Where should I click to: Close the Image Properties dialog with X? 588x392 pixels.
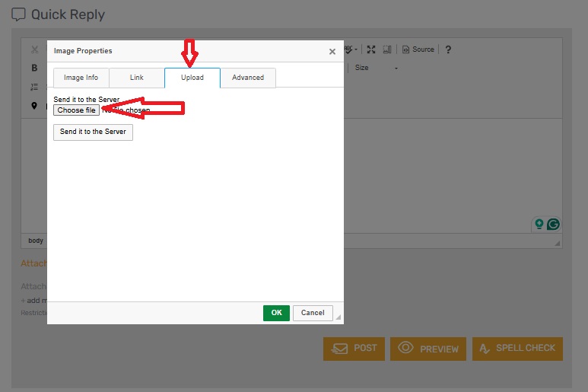[332, 52]
